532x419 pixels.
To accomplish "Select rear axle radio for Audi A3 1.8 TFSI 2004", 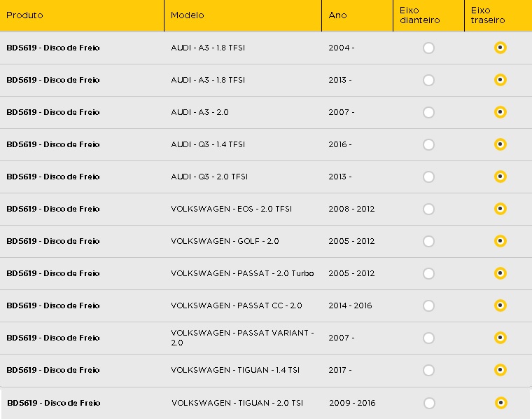I will 500,48.
